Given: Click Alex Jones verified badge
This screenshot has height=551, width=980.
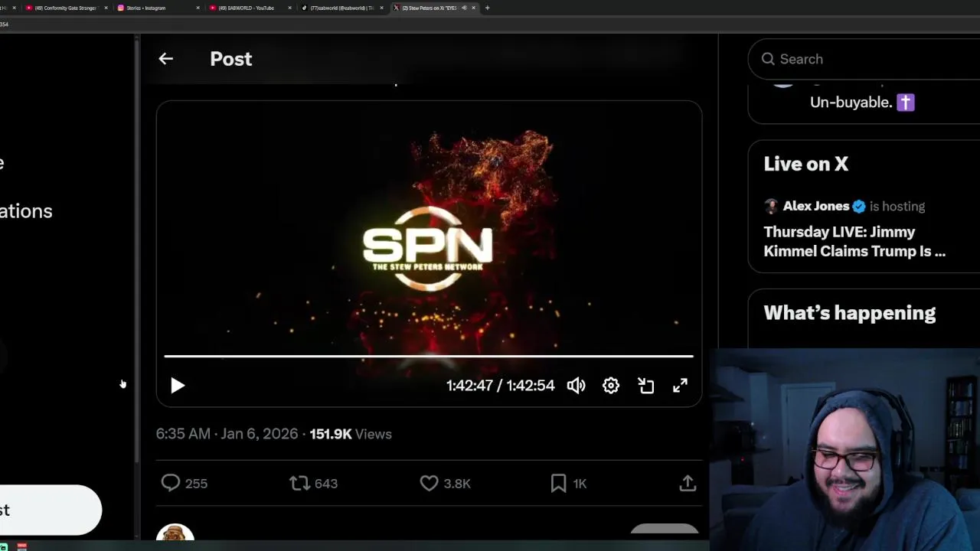Looking at the screenshot, I should [859, 206].
